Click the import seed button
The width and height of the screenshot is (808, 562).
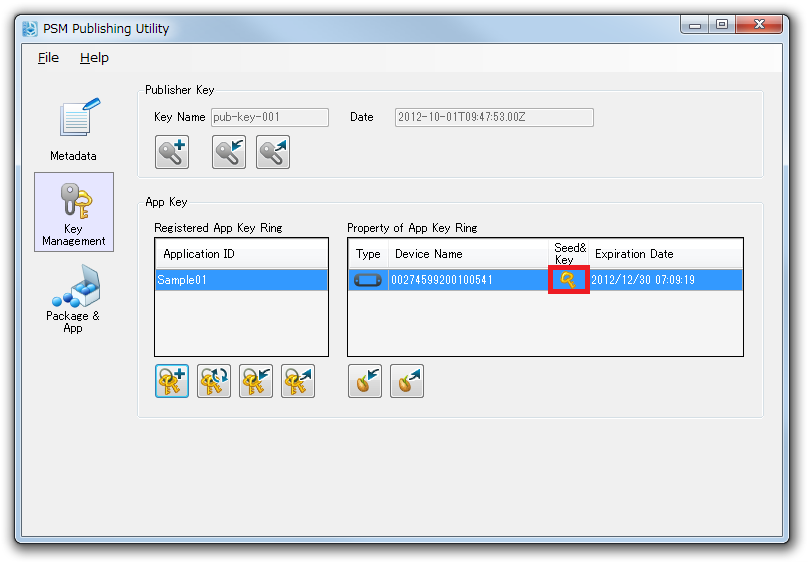[x=365, y=381]
